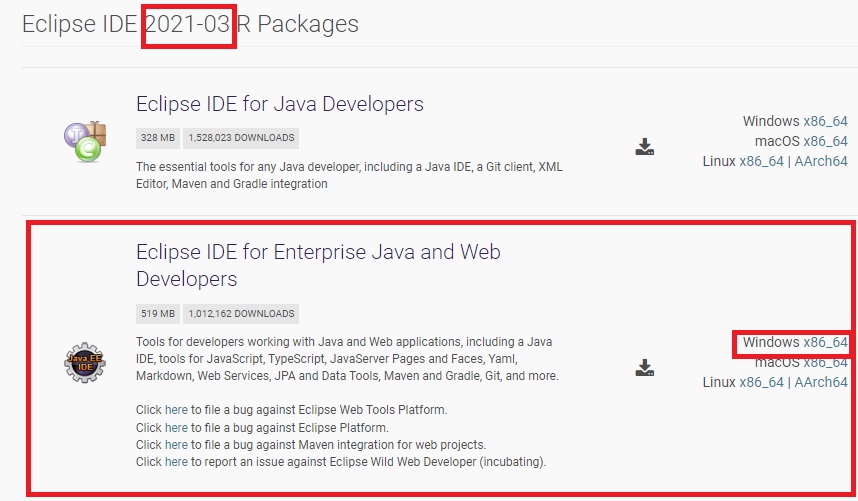Download Enterprise Java Windows x86_64 build
Screen dimensions: 858x501
tap(825, 342)
